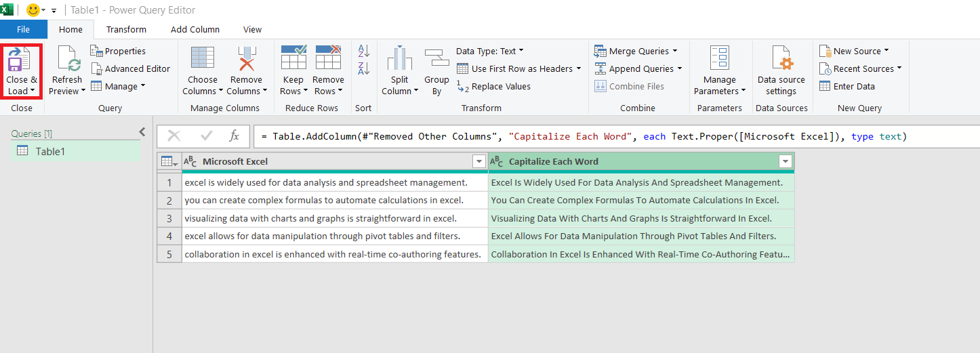Screen dimensions: 980x353
Task: Collapse the Queries pane with the chevron
Action: [142, 132]
